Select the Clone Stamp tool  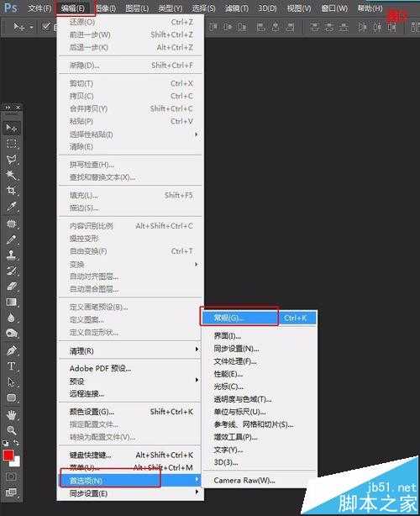[x=12, y=255]
